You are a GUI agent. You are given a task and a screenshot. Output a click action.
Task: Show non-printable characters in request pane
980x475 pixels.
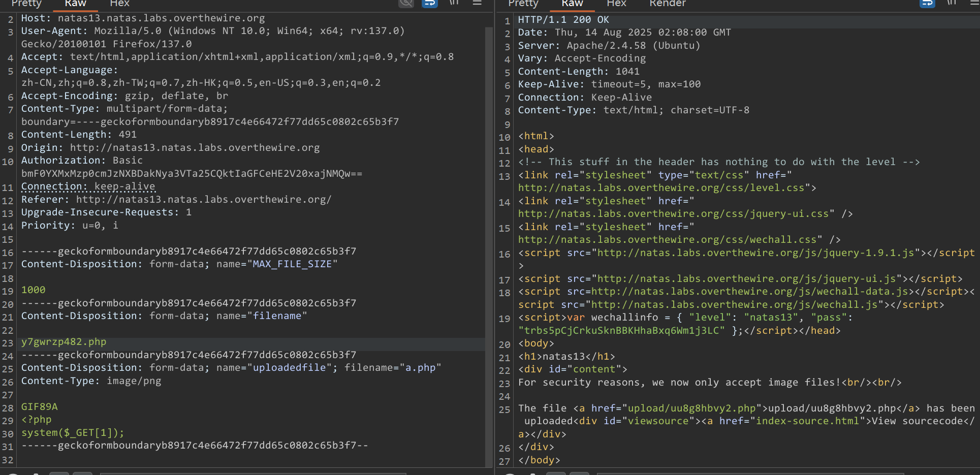[x=454, y=3]
